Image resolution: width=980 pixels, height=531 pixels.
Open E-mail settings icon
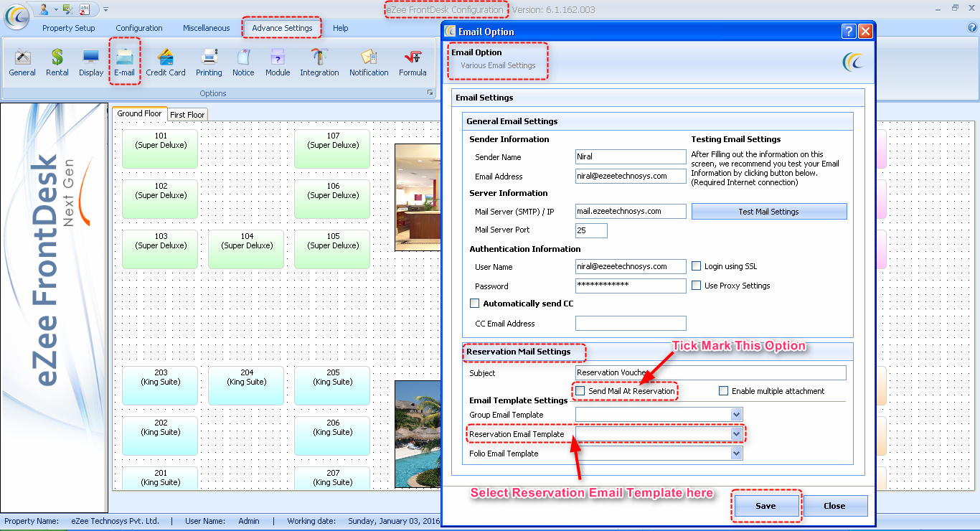click(124, 62)
